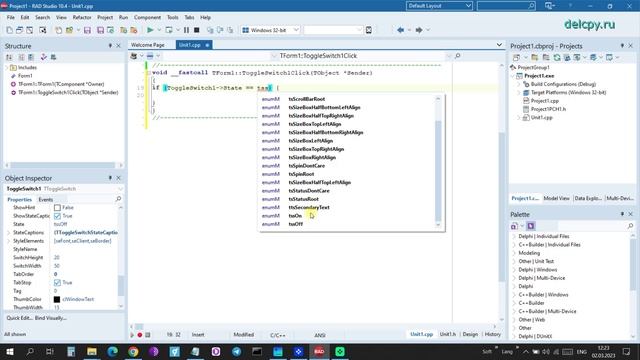Select Form1 in Structure tree

[x=25, y=76]
